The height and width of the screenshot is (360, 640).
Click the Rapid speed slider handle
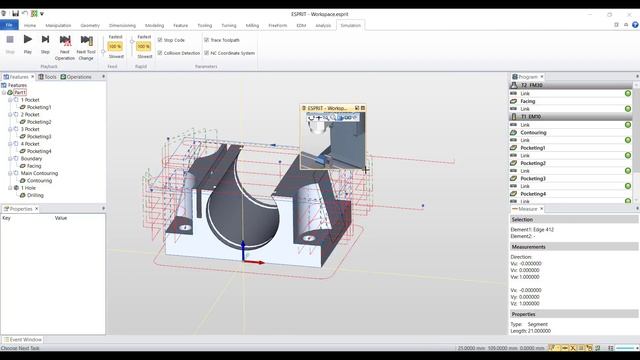coord(132,42)
